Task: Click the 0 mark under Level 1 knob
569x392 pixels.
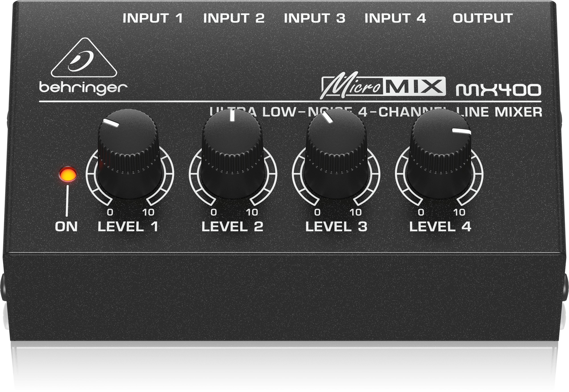Action: click(x=110, y=212)
